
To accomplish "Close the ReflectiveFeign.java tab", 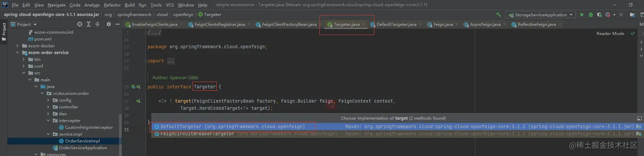I will pyautogui.click(x=559, y=24).
